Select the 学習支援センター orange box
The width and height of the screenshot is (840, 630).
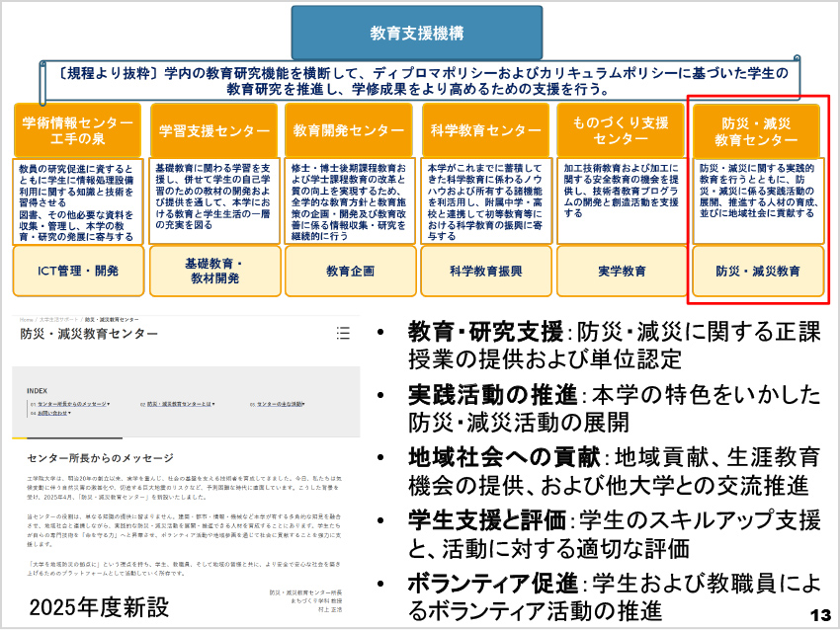213,130
